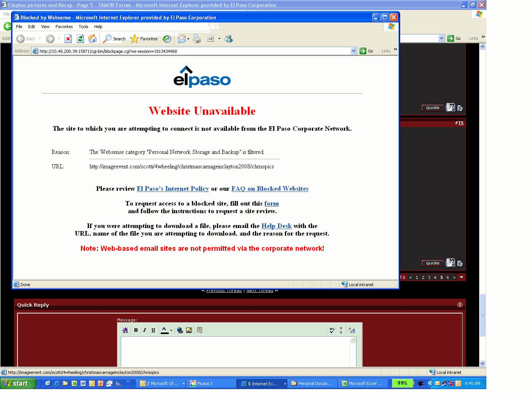
Task: Collapse the Quick Reply panel
Action: [460, 305]
